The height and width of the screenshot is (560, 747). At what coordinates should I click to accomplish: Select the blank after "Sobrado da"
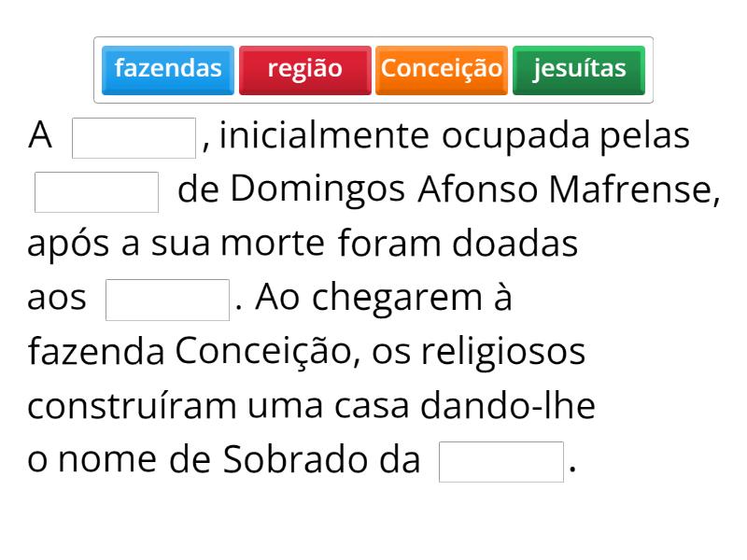point(501,462)
